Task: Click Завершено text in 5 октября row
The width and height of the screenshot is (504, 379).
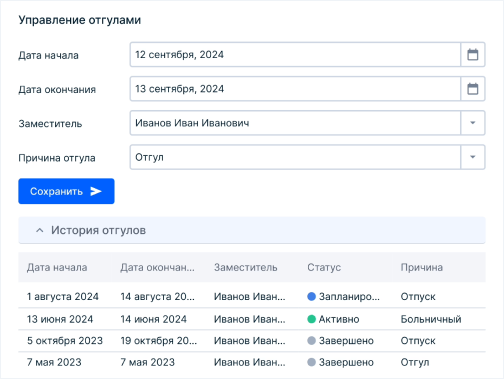Action: point(346,341)
